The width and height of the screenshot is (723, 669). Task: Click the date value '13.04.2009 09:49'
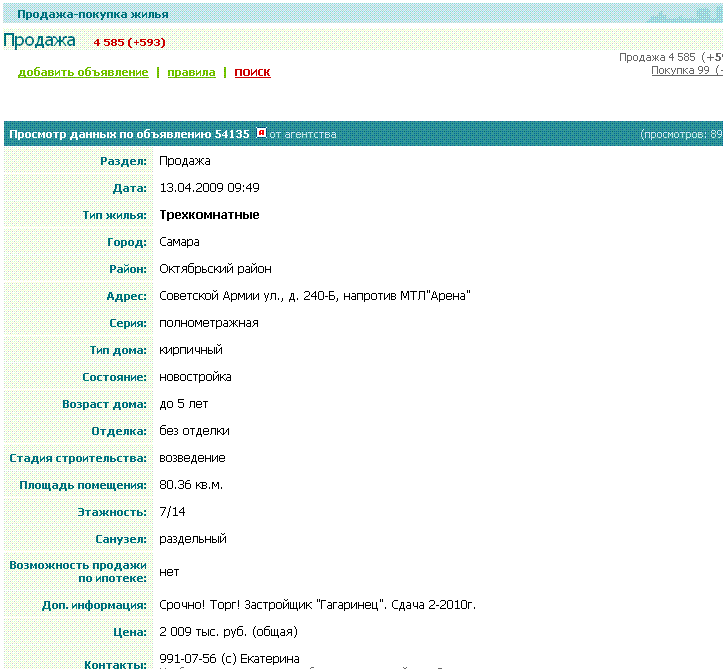(209, 188)
